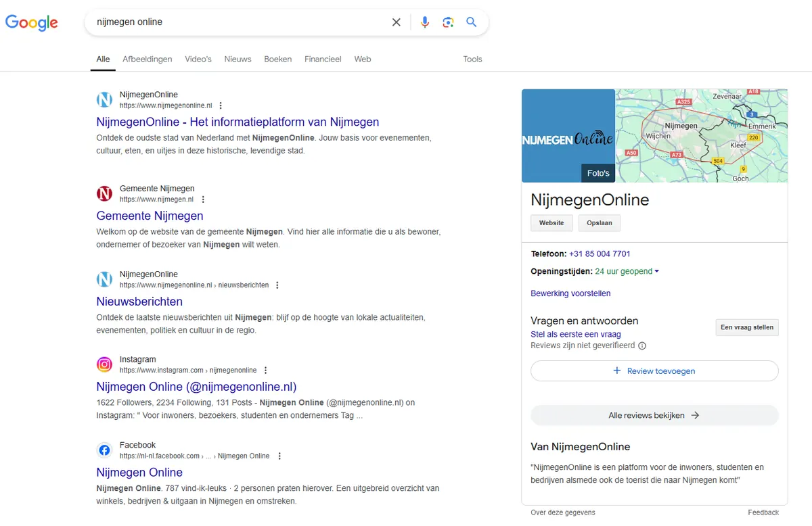This screenshot has width=812, height=526.
Task: Click the Google logo
Action: coord(32,22)
